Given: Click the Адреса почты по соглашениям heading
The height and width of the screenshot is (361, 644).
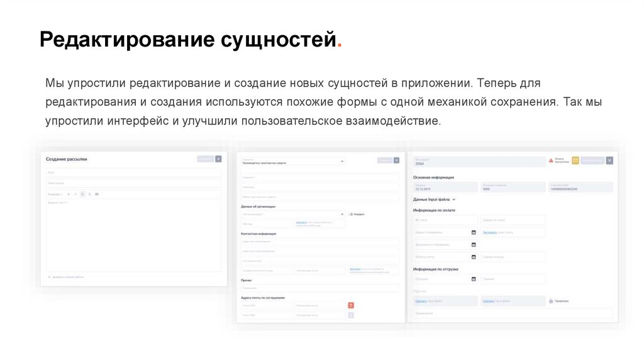Looking at the screenshot, I should (263, 297).
